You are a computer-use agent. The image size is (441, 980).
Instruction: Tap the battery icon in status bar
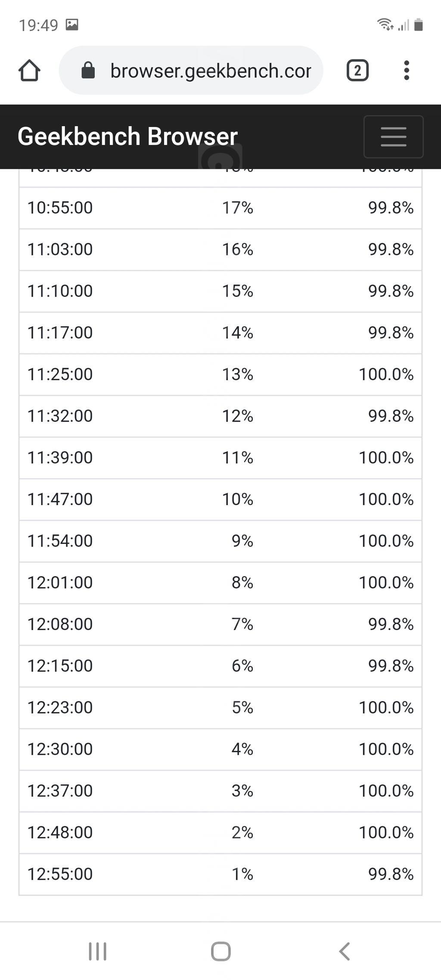[x=418, y=25]
